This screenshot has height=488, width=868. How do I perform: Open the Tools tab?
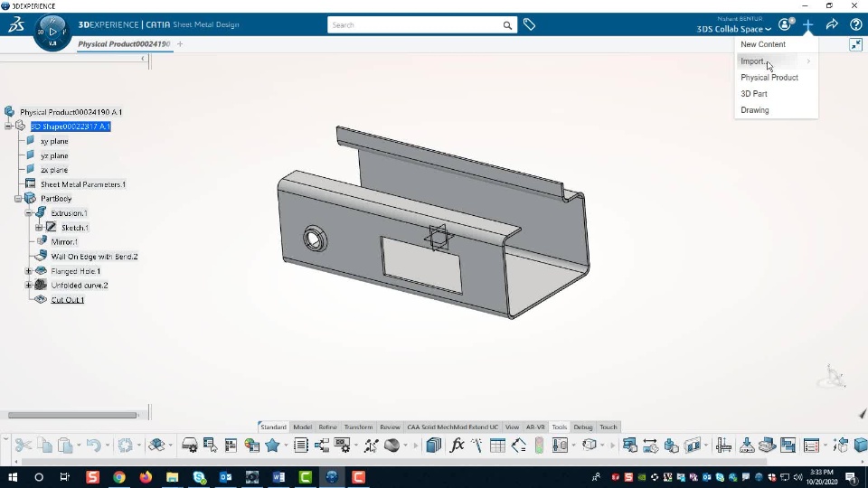tap(559, 427)
